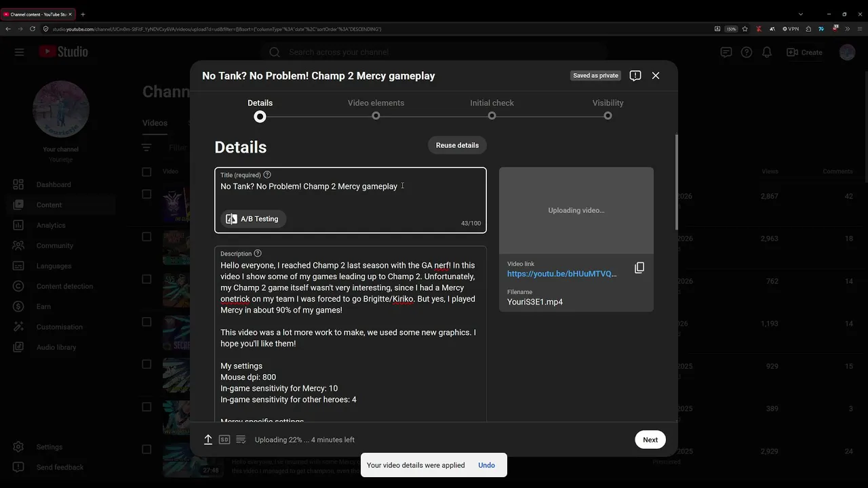Click the subtitles checks icon in the dialog footer

click(241, 440)
